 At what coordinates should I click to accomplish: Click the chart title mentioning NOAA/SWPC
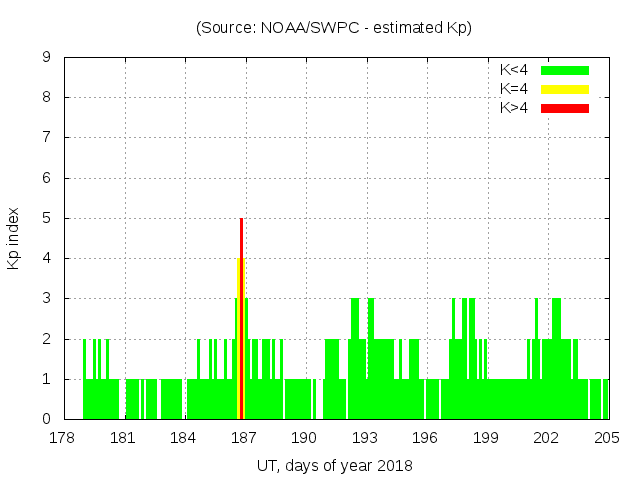[333, 28]
